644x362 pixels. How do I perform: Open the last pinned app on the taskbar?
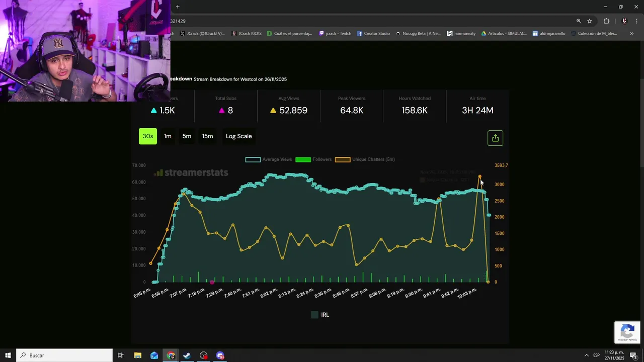pos(220,355)
